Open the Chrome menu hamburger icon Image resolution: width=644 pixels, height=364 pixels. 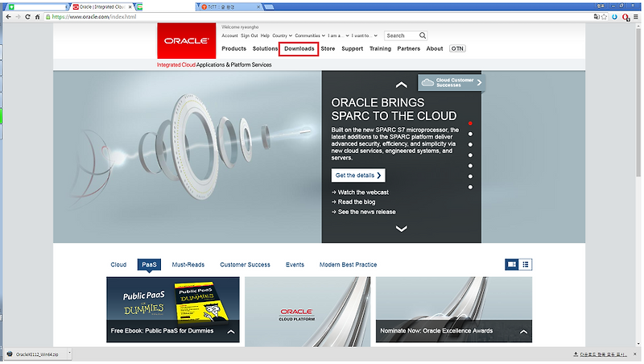click(x=636, y=17)
